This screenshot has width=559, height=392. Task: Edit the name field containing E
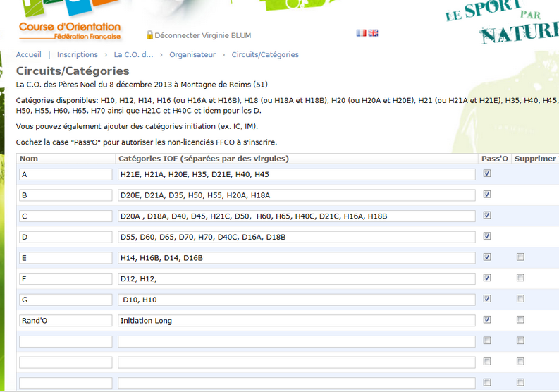(66, 258)
